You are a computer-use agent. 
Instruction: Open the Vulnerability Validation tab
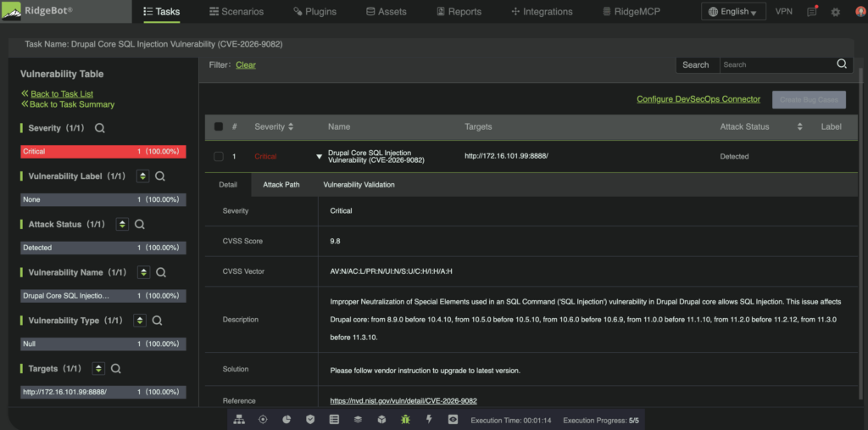359,185
